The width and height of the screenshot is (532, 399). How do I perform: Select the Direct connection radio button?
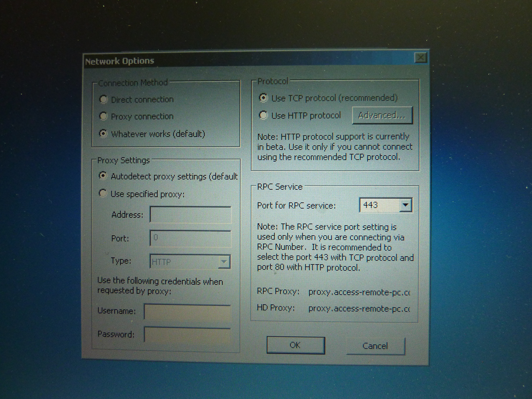104,99
